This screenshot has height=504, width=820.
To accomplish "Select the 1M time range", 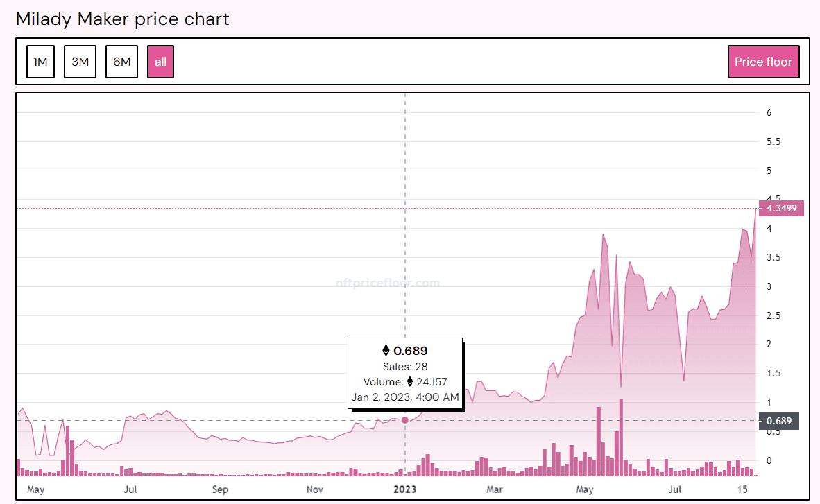I will pyautogui.click(x=40, y=62).
